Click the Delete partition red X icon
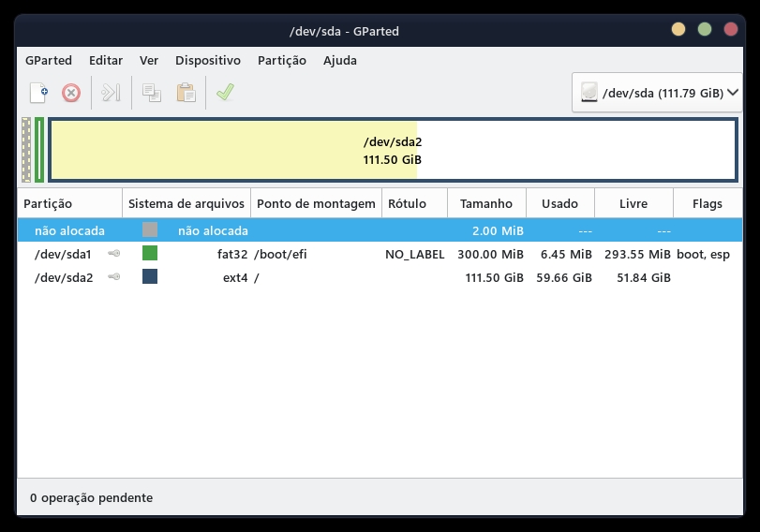 coord(71,93)
